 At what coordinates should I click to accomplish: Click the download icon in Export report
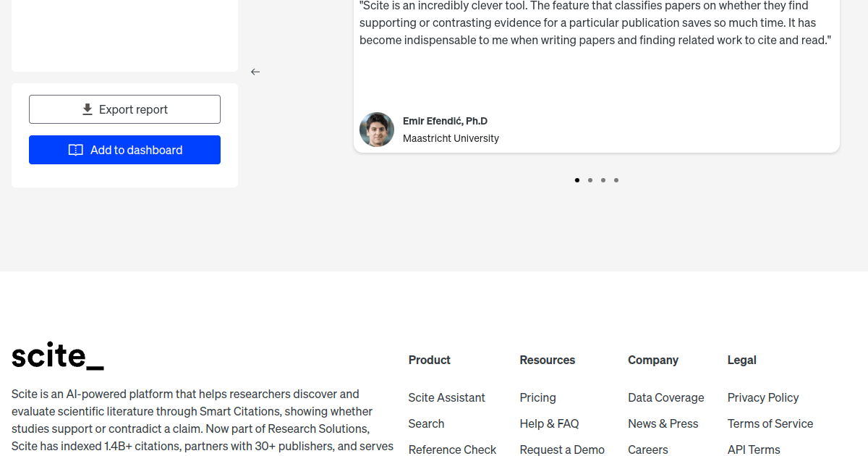tap(88, 109)
